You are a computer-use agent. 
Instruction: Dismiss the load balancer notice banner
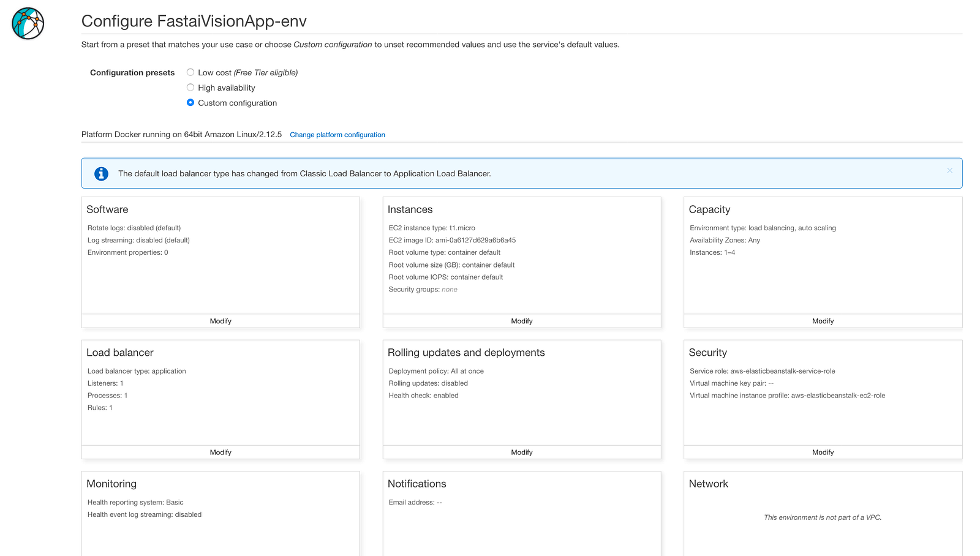coord(949,170)
